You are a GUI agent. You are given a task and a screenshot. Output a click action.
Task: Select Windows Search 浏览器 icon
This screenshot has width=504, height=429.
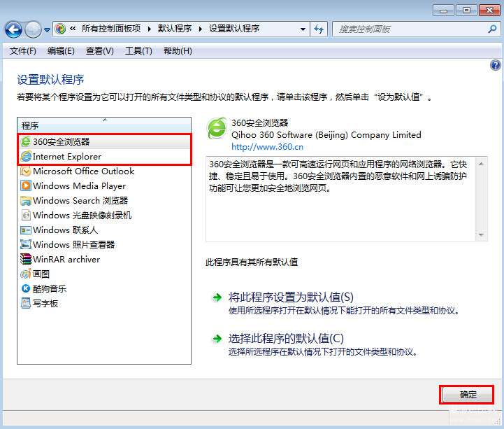tap(26, 200)
